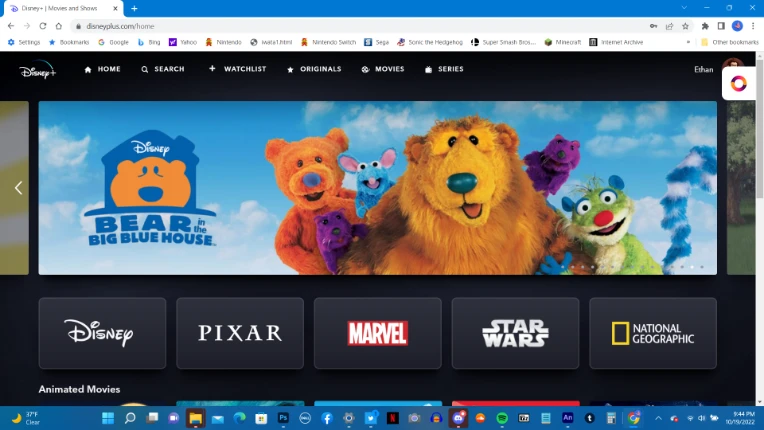Open the Windows Start menu
This screenshot has width=764, height=430.
tap(108, 418)
